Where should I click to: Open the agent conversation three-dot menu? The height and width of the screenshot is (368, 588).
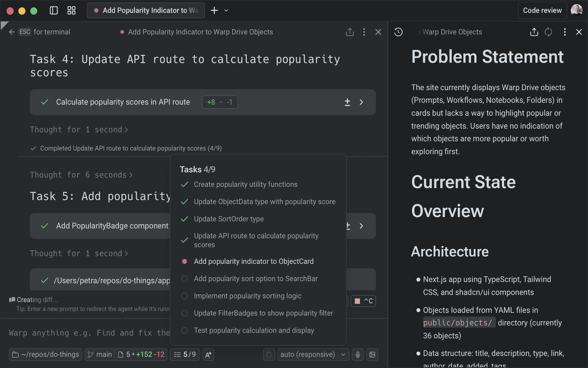[x=364, y=32]
